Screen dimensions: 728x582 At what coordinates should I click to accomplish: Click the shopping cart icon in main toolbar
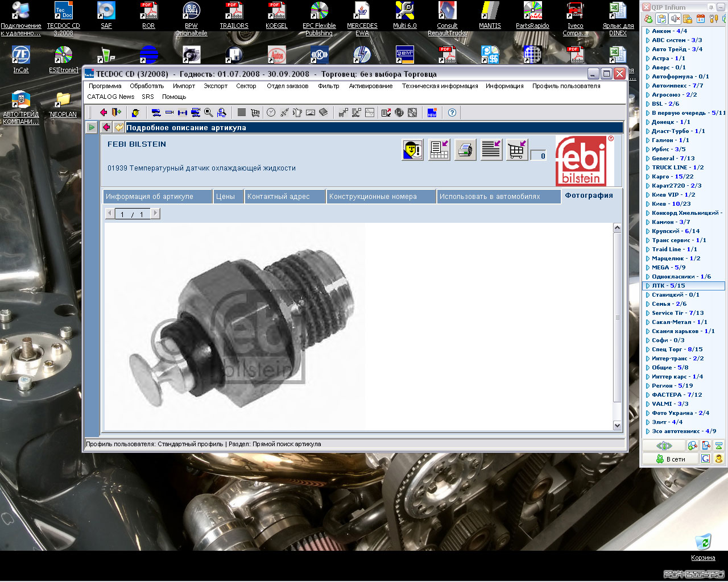[255, 113]
